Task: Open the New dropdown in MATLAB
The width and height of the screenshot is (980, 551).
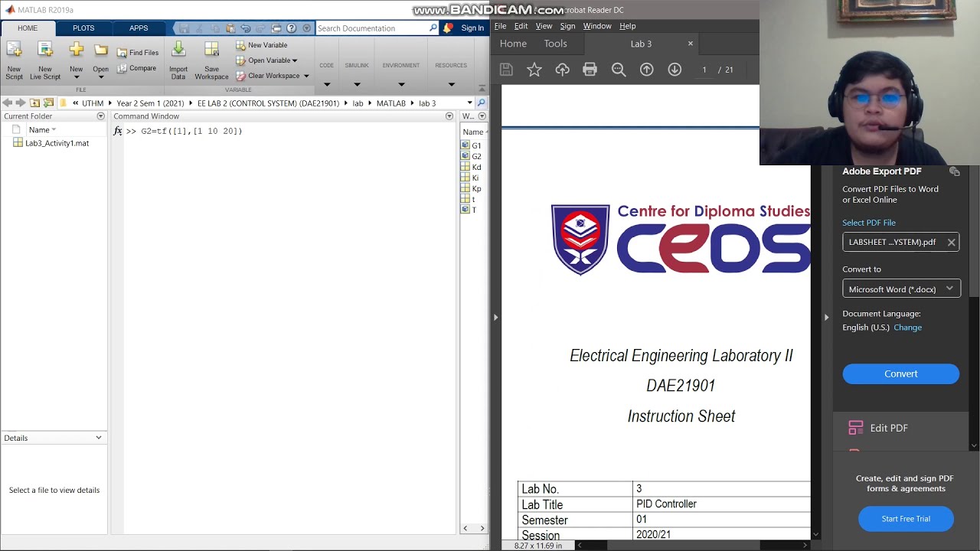Action: pos(76,60)
